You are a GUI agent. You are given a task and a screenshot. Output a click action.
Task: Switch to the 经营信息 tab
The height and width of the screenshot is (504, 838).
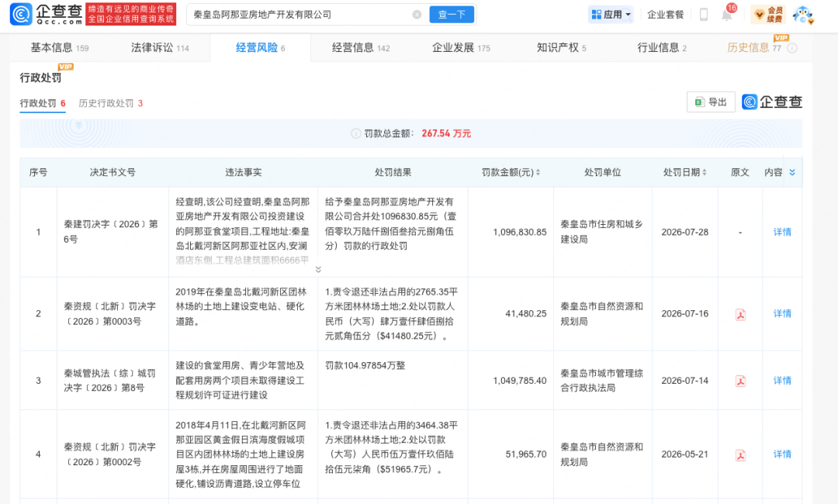tap(361, 47)
